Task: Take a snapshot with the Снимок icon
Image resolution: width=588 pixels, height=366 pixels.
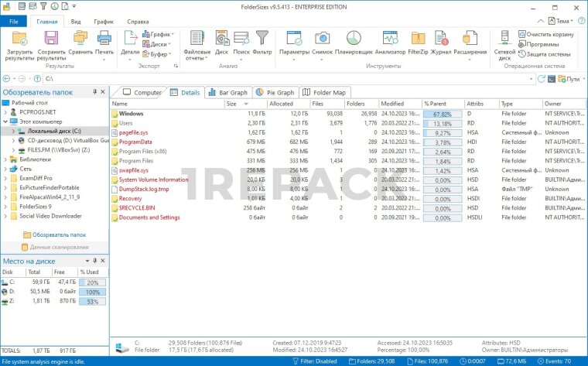Action: pyautogui.click(x=323, y=40)
